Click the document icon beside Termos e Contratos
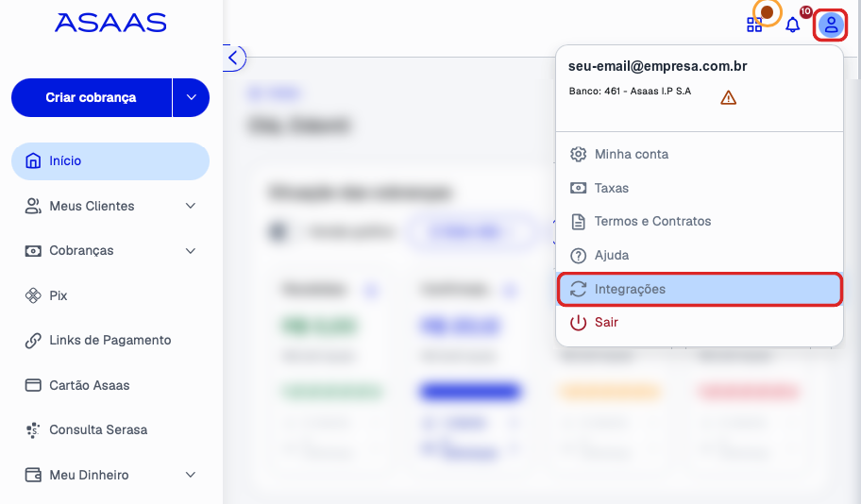The image size is (861, 504). [578, 222]
